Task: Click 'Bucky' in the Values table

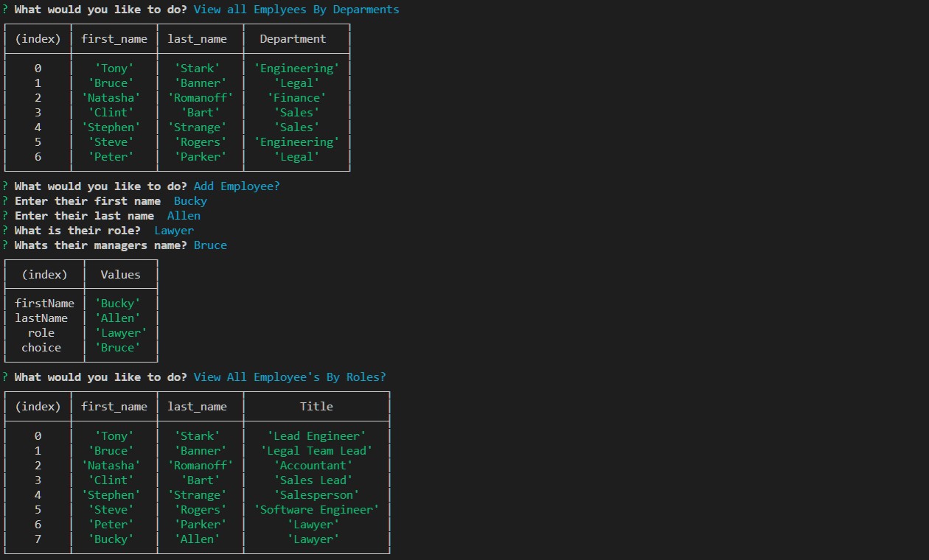Action: coord(117,304)
